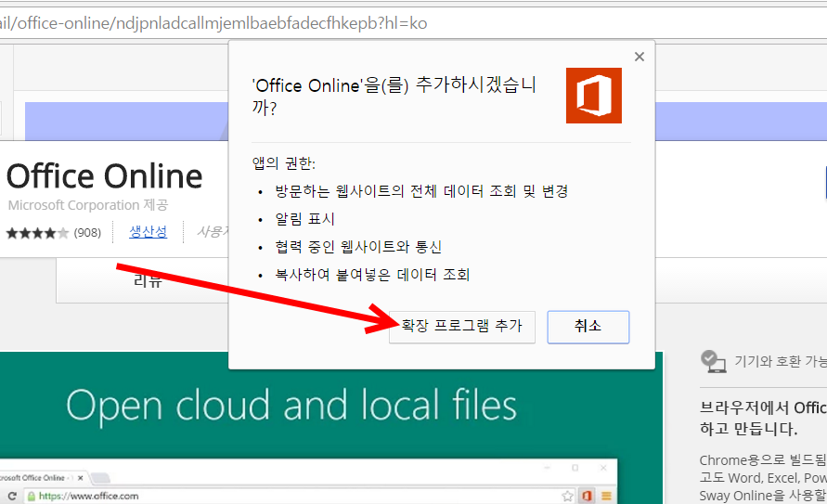The image size is (827, 504).
Task: Click the Office extension icon in preview toolbar
Action: tap(587, 496)
